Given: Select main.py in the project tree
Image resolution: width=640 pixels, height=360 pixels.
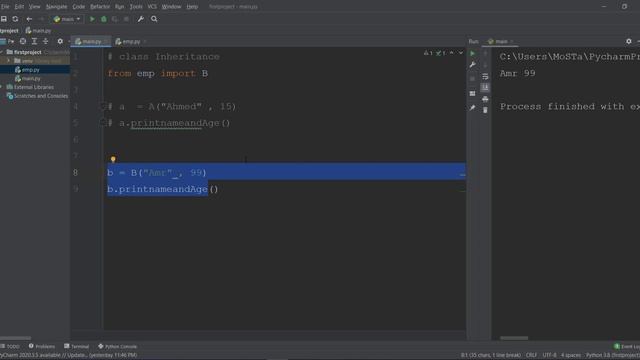Looking at the screenshot, I should (x=31, y=78).
